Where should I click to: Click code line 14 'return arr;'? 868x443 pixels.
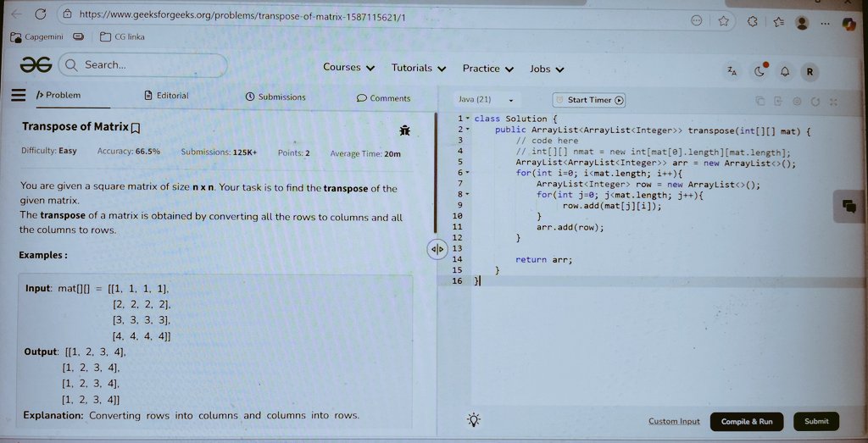[x=543, y=259]
